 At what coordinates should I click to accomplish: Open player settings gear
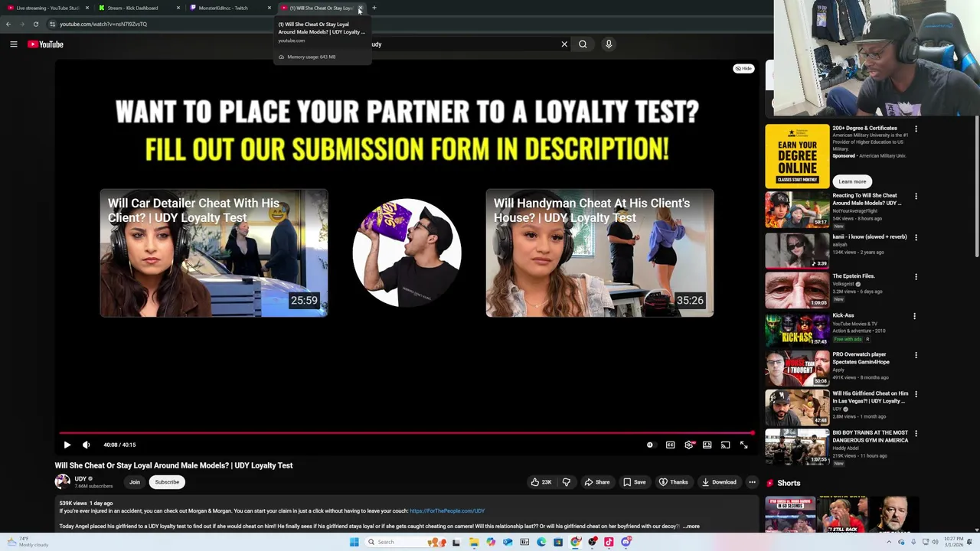click(689, 445)
